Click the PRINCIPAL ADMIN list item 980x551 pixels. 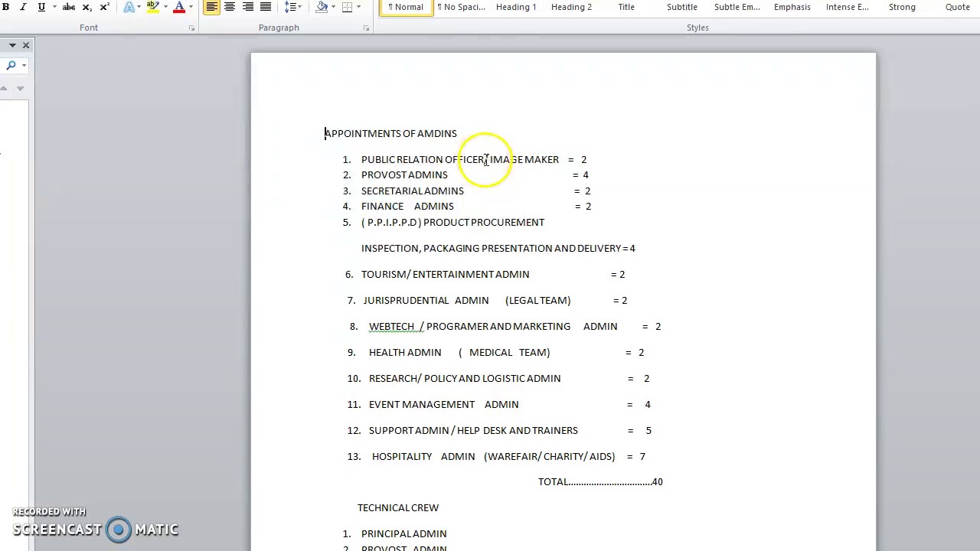(x=403, y=533)
